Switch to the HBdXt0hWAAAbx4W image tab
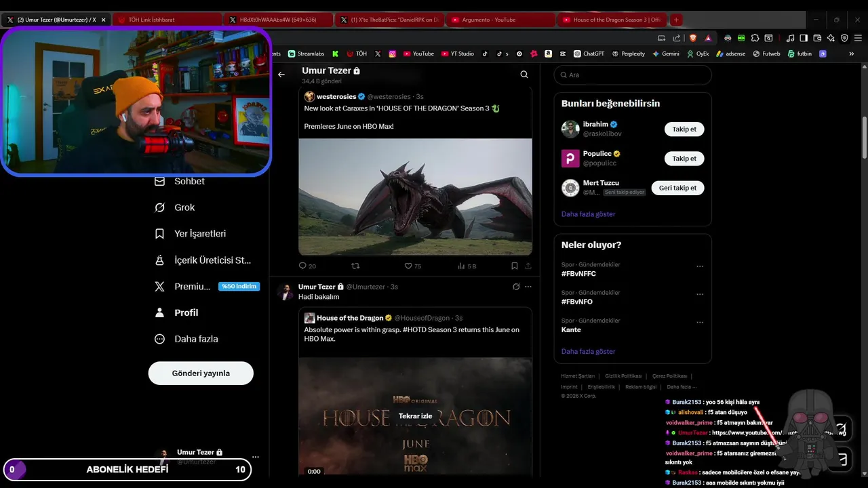Viewport: 868px width, 488px height. 277,20
